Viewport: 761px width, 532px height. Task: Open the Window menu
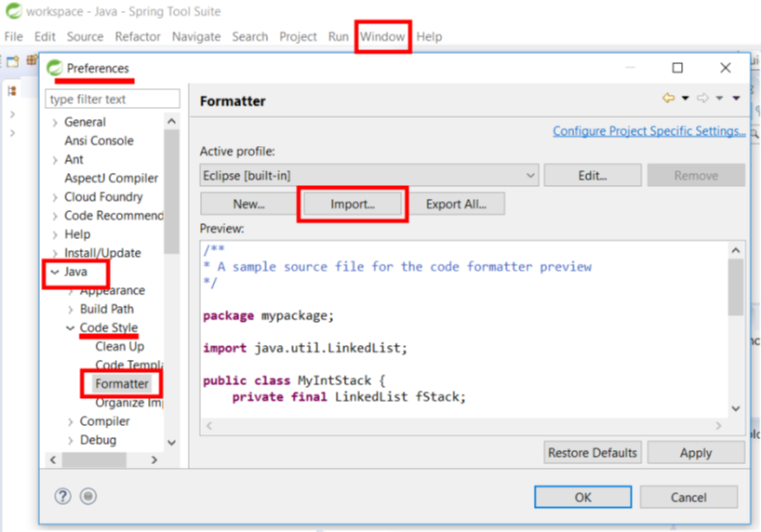(382, 37)
